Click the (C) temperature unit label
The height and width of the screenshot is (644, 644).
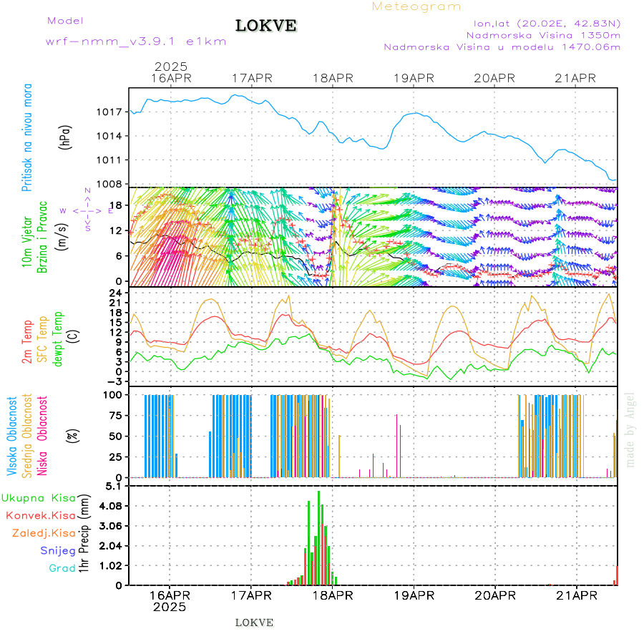click(73, 336)
